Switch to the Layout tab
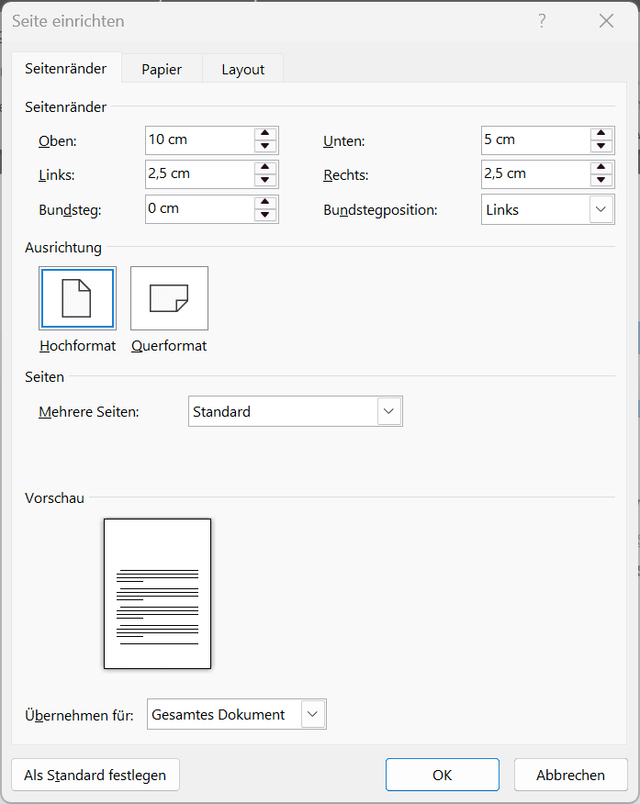Image resolution: width=640 pixels, height=804 pixels. [x=243, y=69]
